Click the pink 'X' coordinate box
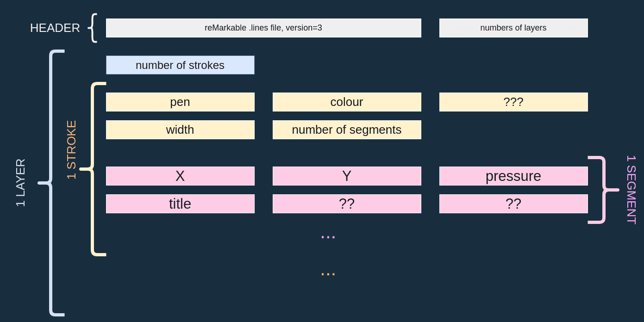644x322 pixels. pyautogui.click(x=180, y=176)
